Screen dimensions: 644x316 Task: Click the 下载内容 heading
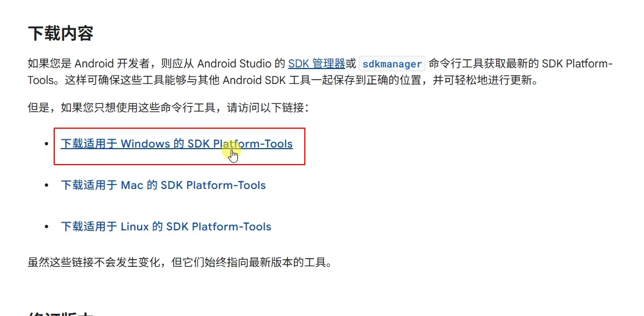click(x=60, y=33)
